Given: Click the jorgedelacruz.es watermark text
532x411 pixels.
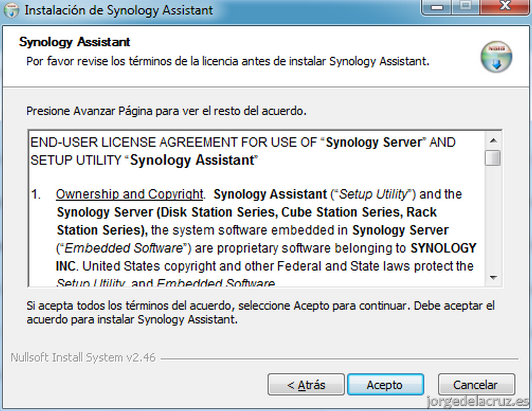Looking at the screenshot, I should coord(478,402).
